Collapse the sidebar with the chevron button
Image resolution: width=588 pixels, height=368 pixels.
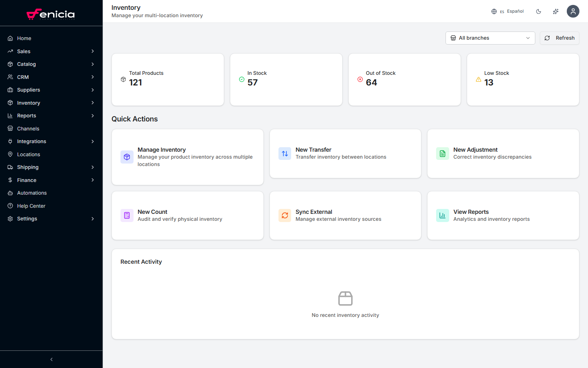tap(51, 359)
